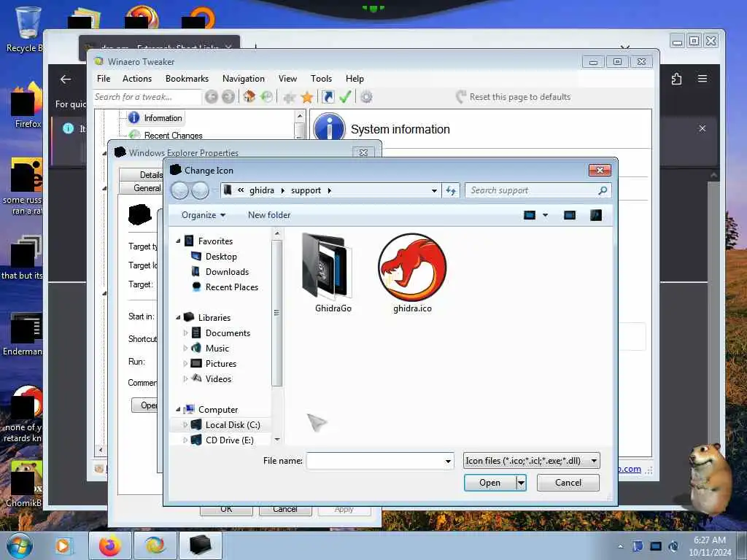Click Winaero Tweaker home icon
Image resolution: width=747 pixels, height=560 pixels.
(249, 97)
